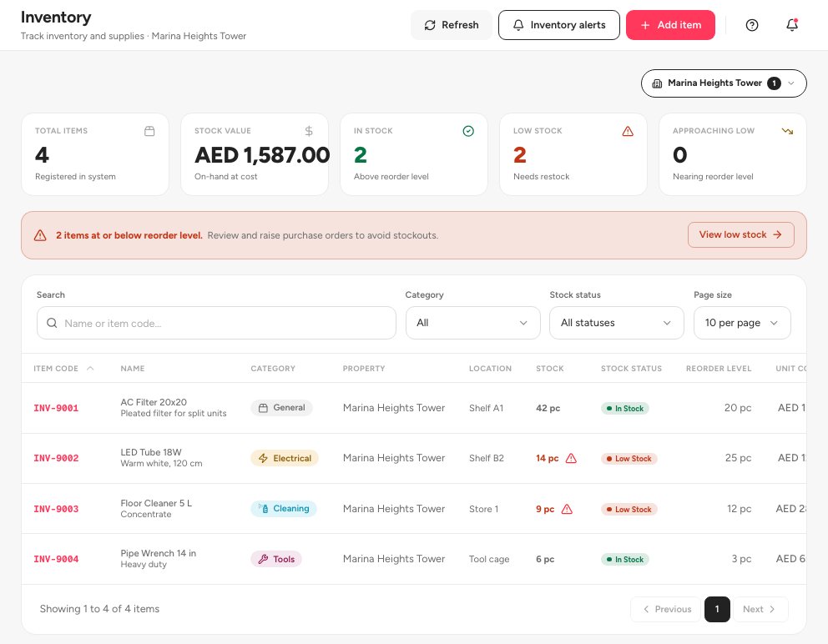Click the search field for name or item code
Image resolution: width=828 pixels, height=644 pixels.
tap(216, 323)
